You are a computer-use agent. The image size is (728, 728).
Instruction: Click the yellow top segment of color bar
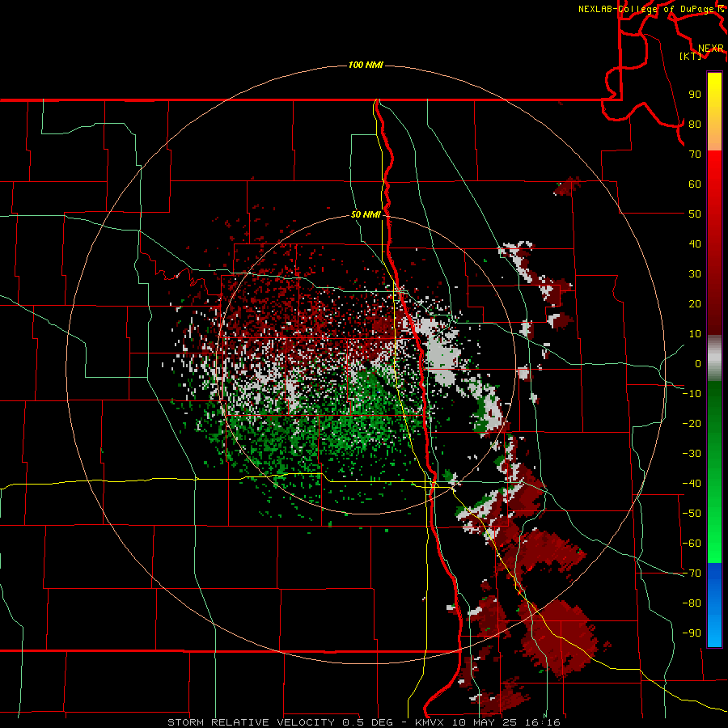(x=714, y=112)
